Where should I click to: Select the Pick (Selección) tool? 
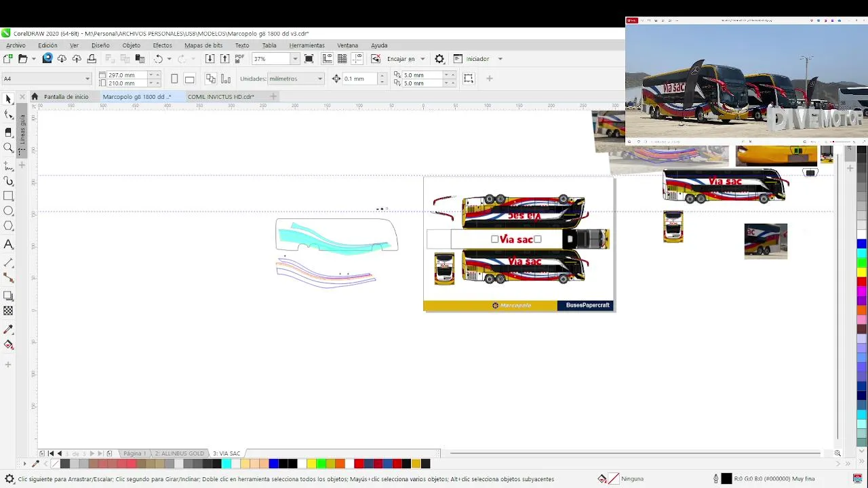[x=8, y=100]
